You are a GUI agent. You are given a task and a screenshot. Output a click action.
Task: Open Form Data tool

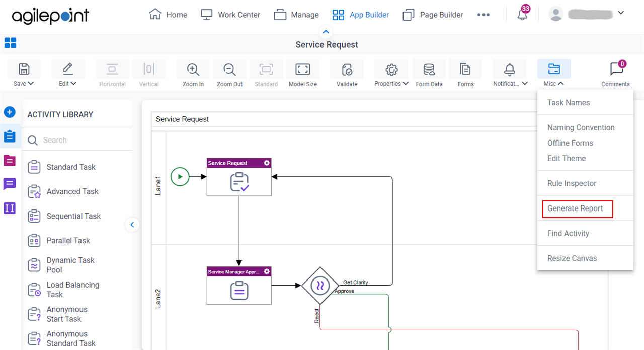pos(429,74)
